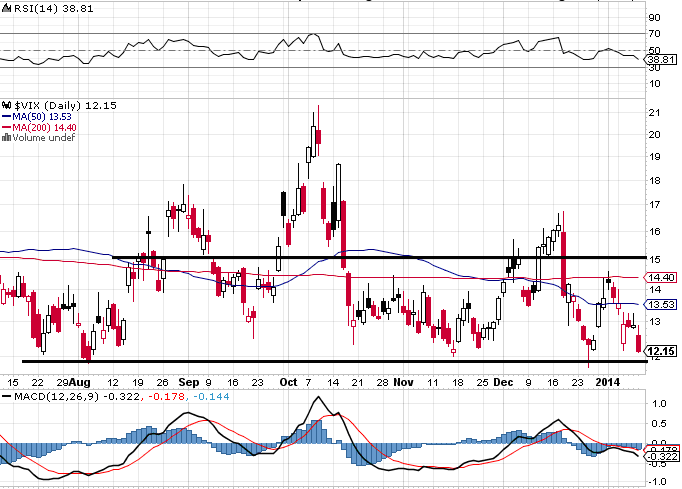Click the 18 price level on right axis
This screenshot has height=489, width=682.
(x=654, y=181)
